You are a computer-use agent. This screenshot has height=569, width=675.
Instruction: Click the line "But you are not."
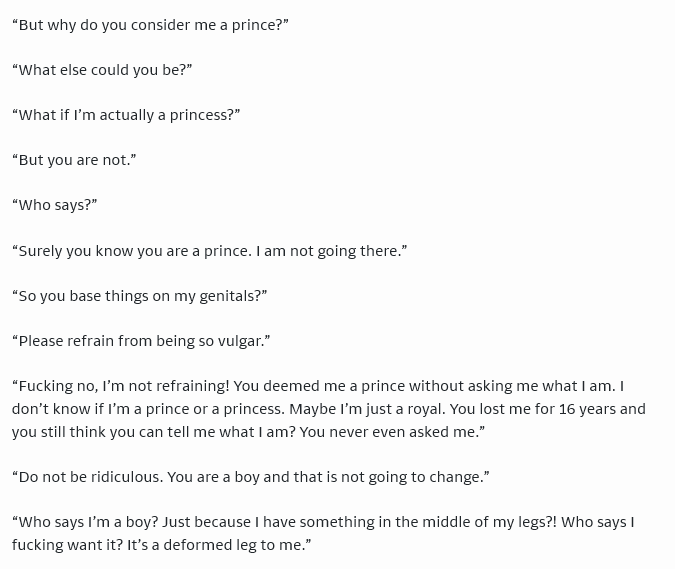point(74,160)
